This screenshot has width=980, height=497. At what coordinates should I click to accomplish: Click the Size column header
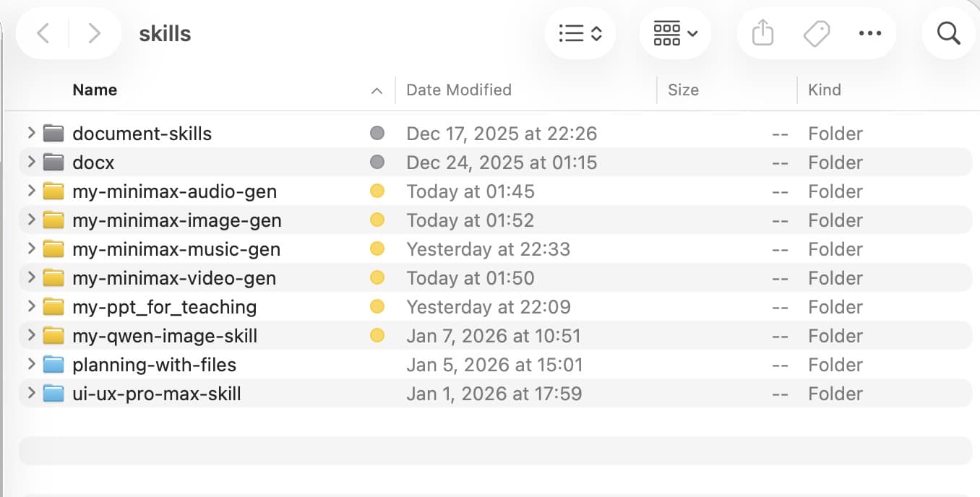coord(683,90)
